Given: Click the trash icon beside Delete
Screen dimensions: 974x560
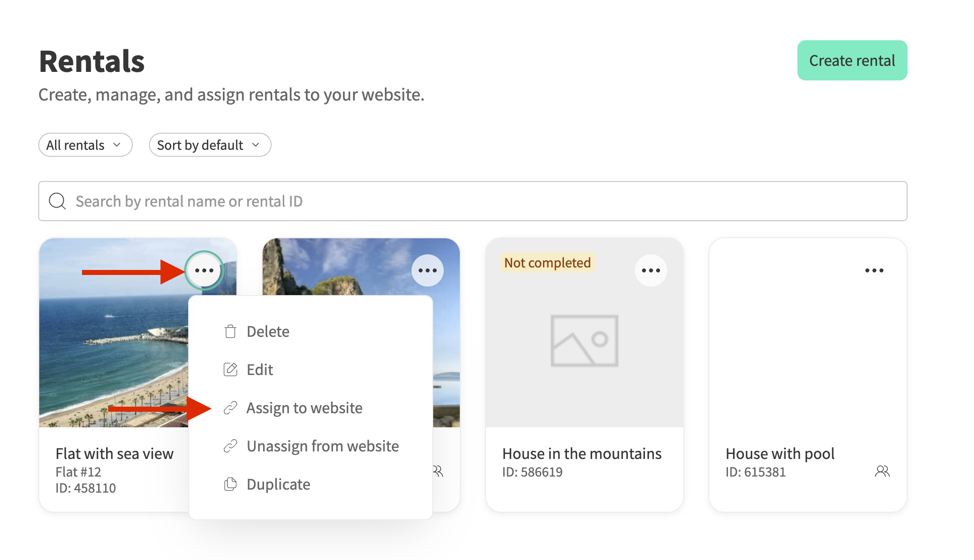Looking at the screenshot, I should click(x=230, y=331).
